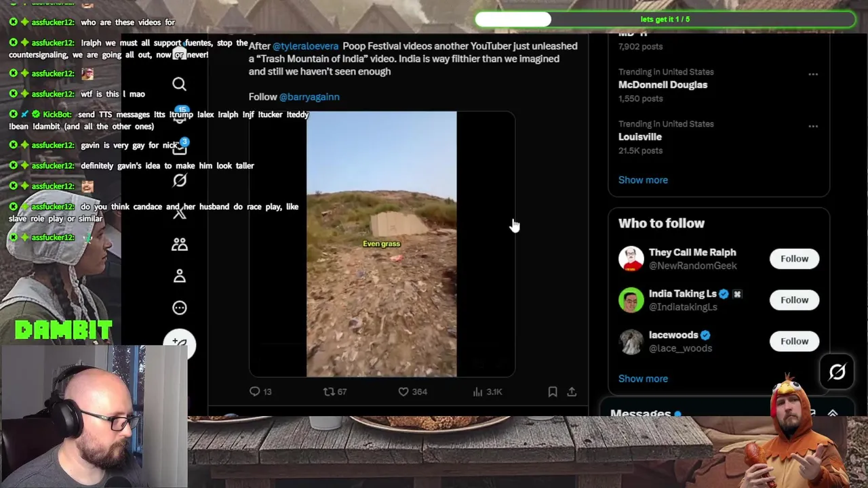This screenshot has height=488, width=868.
Task: Click the bald streamer webcam feed
Action: 94,417
